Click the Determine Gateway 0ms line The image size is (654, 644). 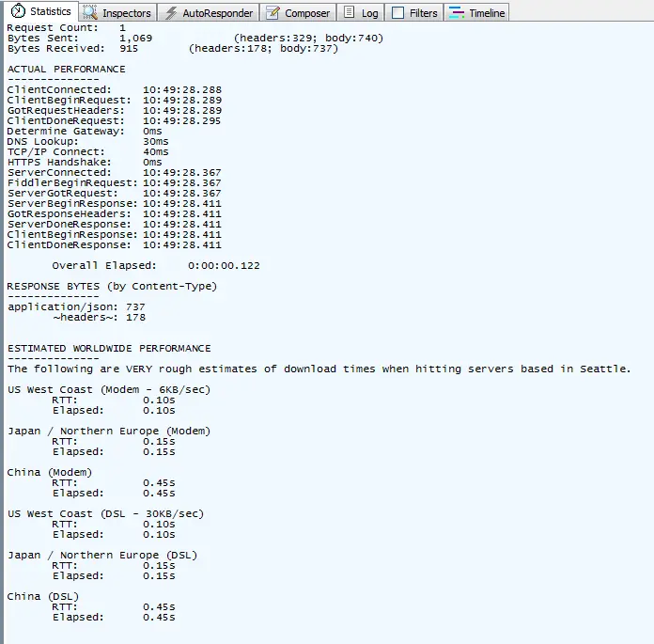(85, 131)
